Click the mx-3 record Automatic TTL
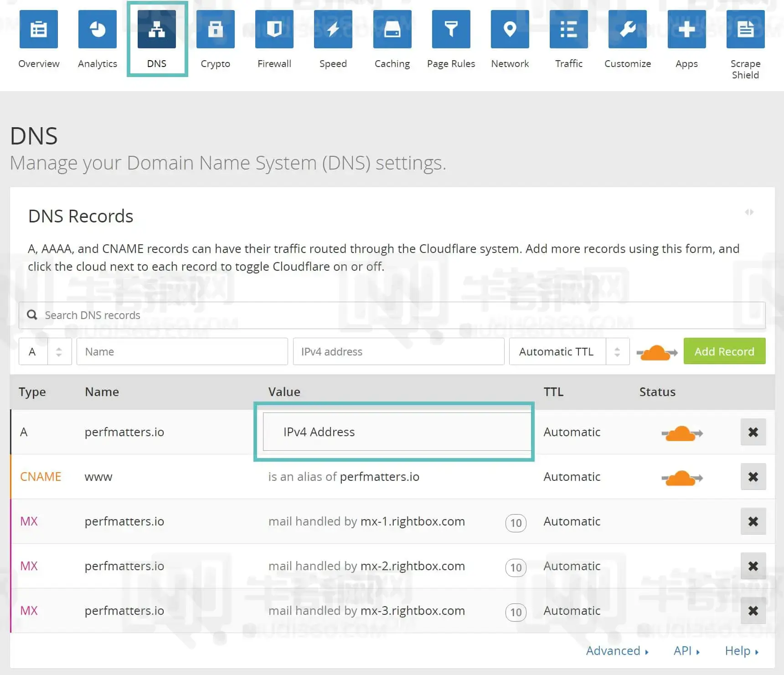 (572, 611)
